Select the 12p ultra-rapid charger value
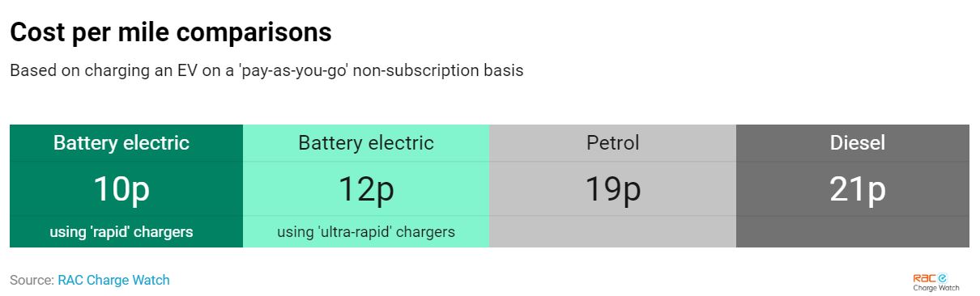 pyautogui.click(x=366, y=189)
